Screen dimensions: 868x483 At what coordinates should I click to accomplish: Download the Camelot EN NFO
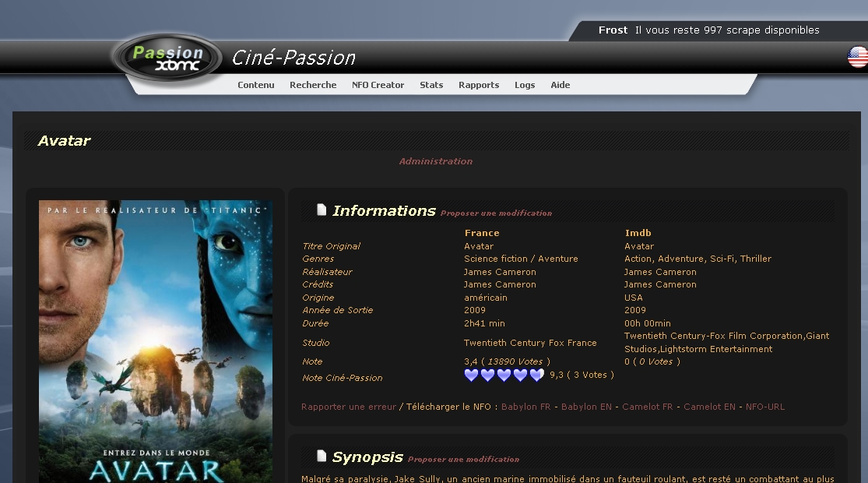coord(709,407)
